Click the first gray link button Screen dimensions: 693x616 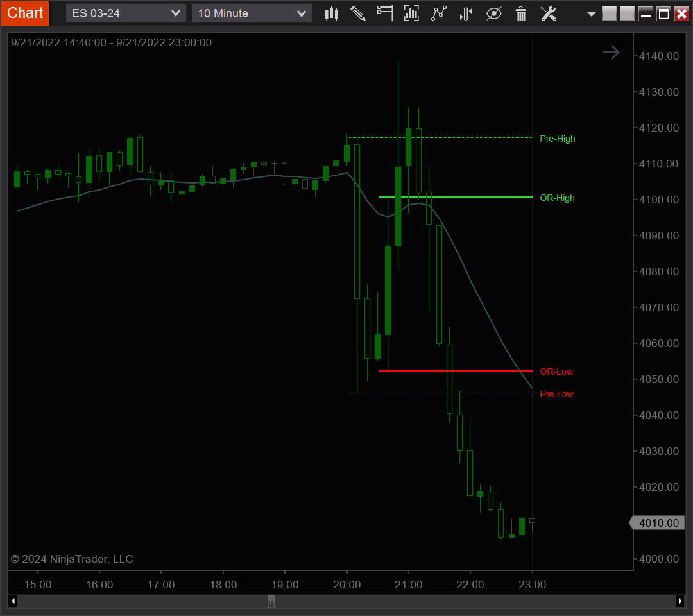coord(610,13)
